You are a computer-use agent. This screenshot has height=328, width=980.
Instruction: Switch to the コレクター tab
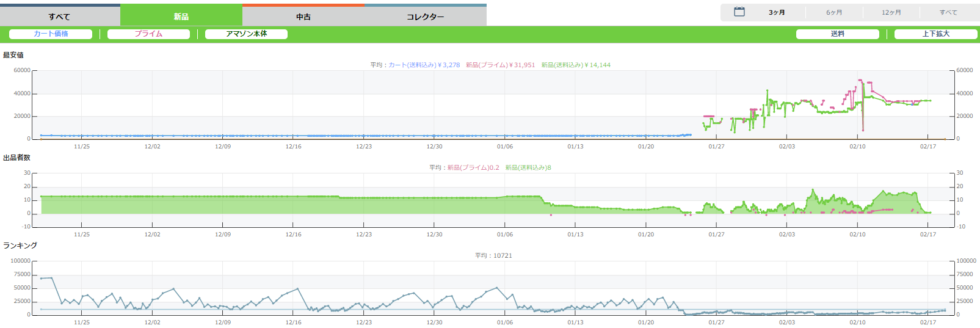[426, 16]
